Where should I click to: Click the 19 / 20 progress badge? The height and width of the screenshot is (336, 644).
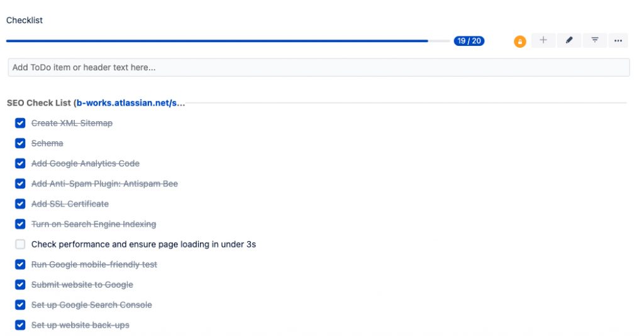click(x=469, y=41)
